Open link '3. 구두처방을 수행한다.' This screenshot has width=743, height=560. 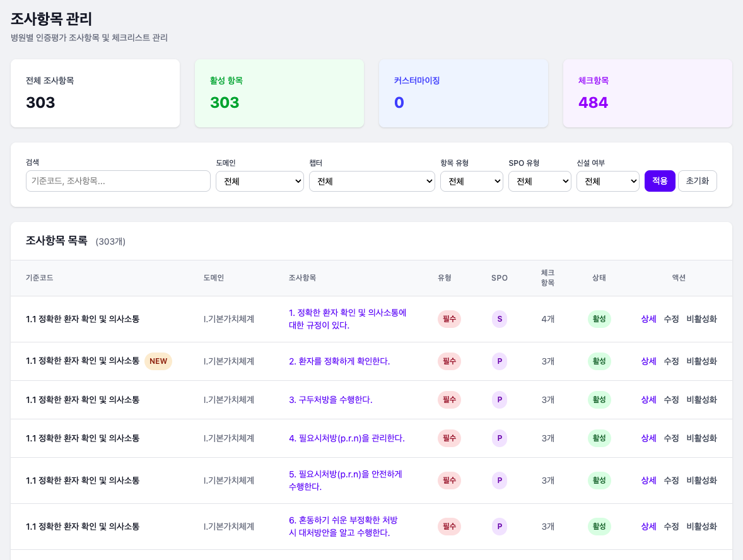click(331, 400)
